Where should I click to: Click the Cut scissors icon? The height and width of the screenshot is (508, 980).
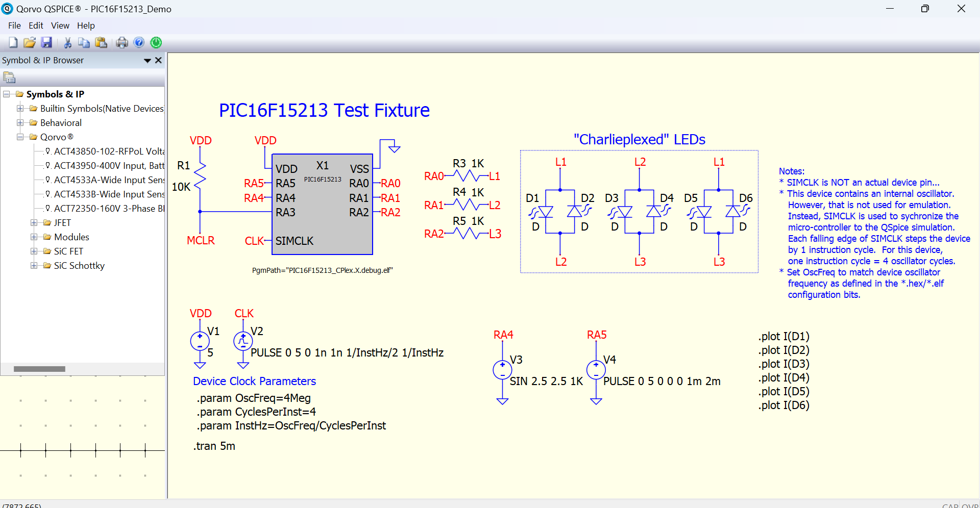click(x=67, y=42)
